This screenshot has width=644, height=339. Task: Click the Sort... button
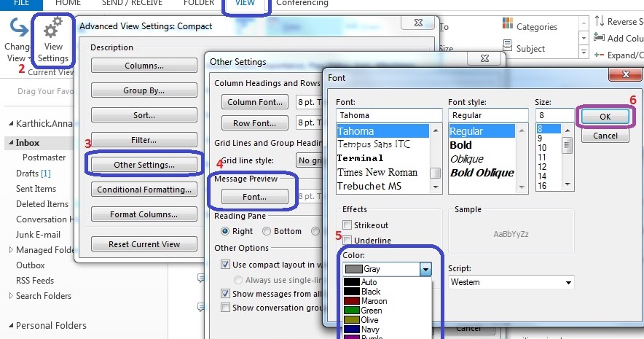144,115
